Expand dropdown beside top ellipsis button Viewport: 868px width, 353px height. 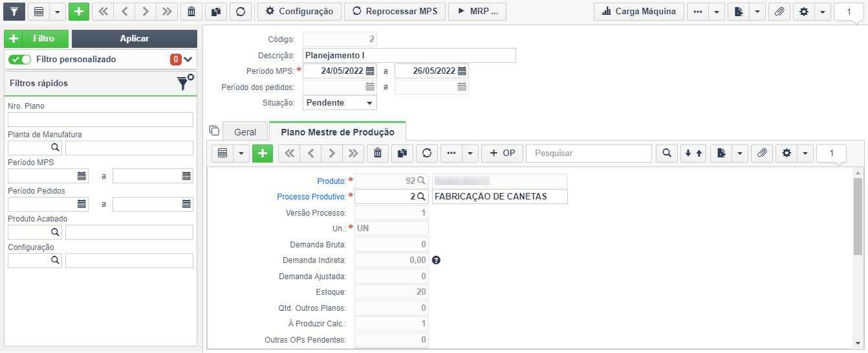717,11
